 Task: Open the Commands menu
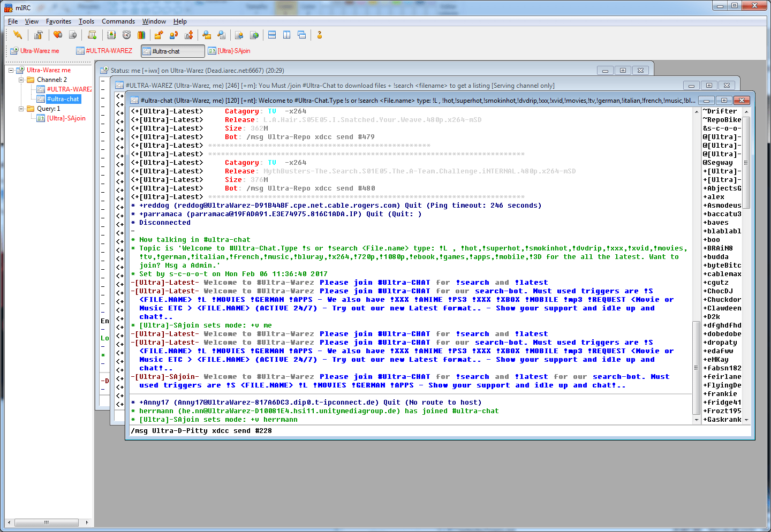[x=118, y=21]
